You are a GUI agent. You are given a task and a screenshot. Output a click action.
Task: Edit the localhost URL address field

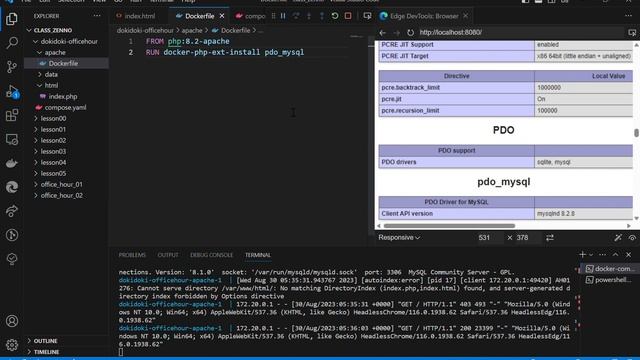tap(520, 32)
